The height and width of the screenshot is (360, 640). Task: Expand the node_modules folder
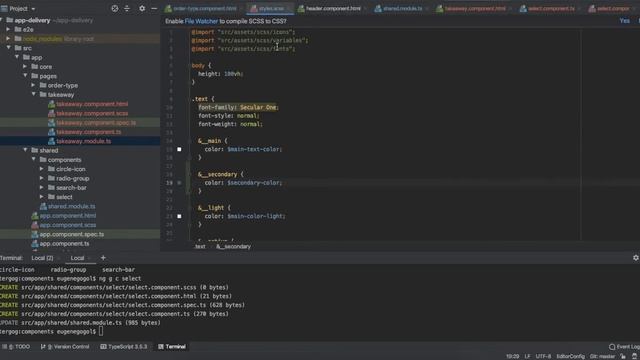(8, 39)
